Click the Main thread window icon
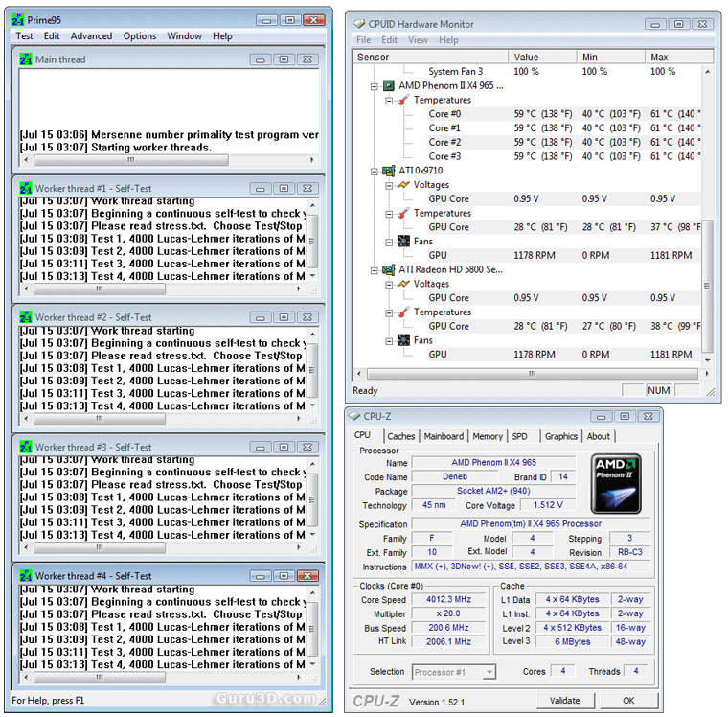 pos(26,59)
